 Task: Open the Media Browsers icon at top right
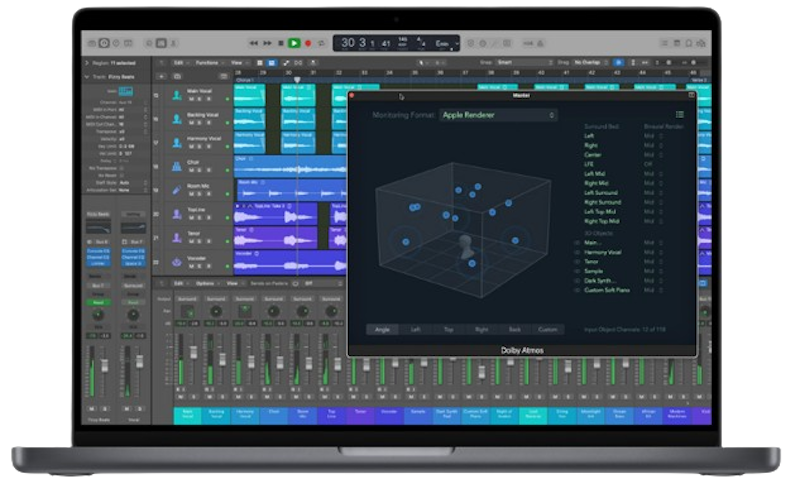[701, 43]
